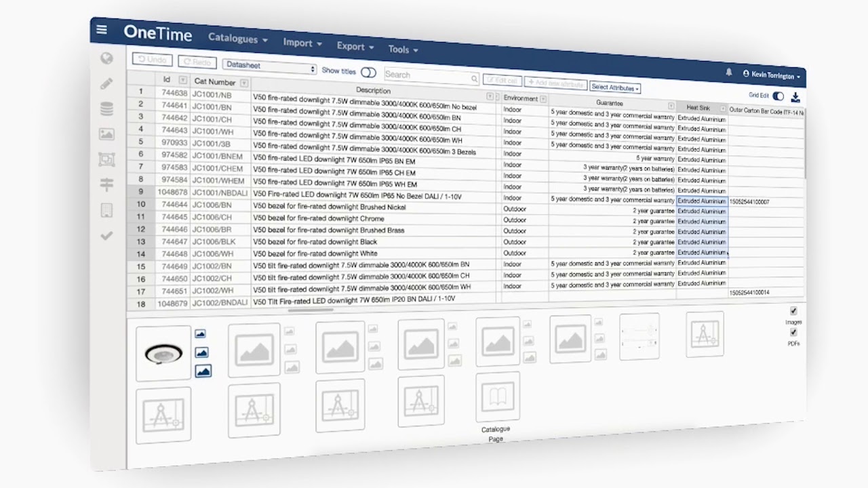Click the signpost alignment icon in sidebar
868x488 pixels.
[x=106, y=184]
